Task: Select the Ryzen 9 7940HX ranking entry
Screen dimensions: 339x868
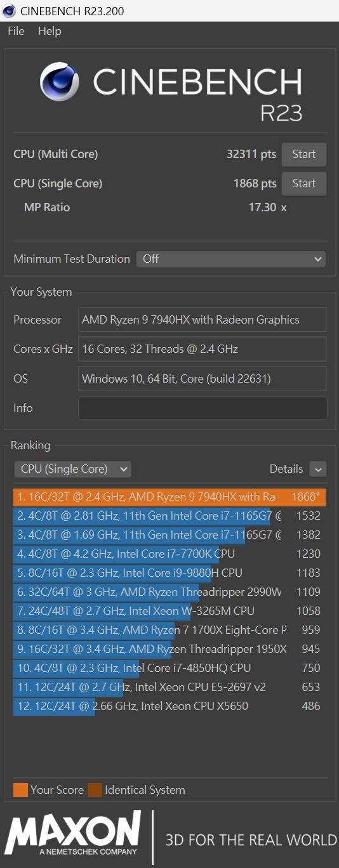Action: click(169, 497)
